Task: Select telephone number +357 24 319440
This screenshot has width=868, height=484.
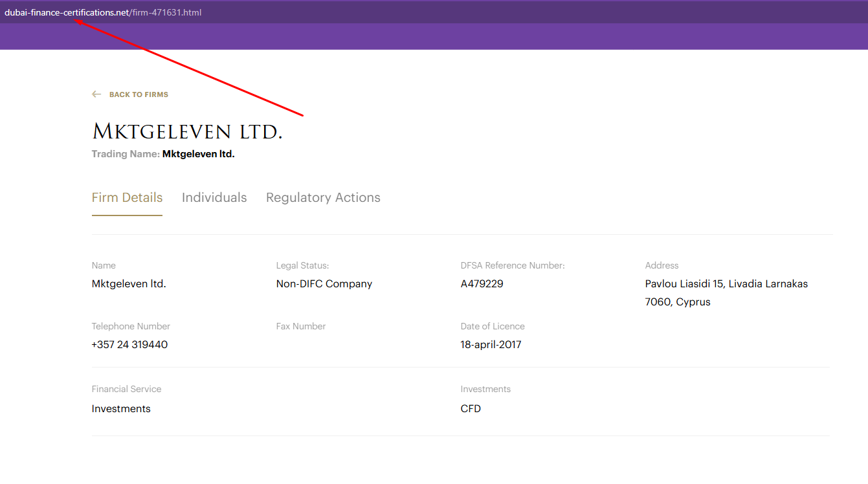Action: pos(129,344)
